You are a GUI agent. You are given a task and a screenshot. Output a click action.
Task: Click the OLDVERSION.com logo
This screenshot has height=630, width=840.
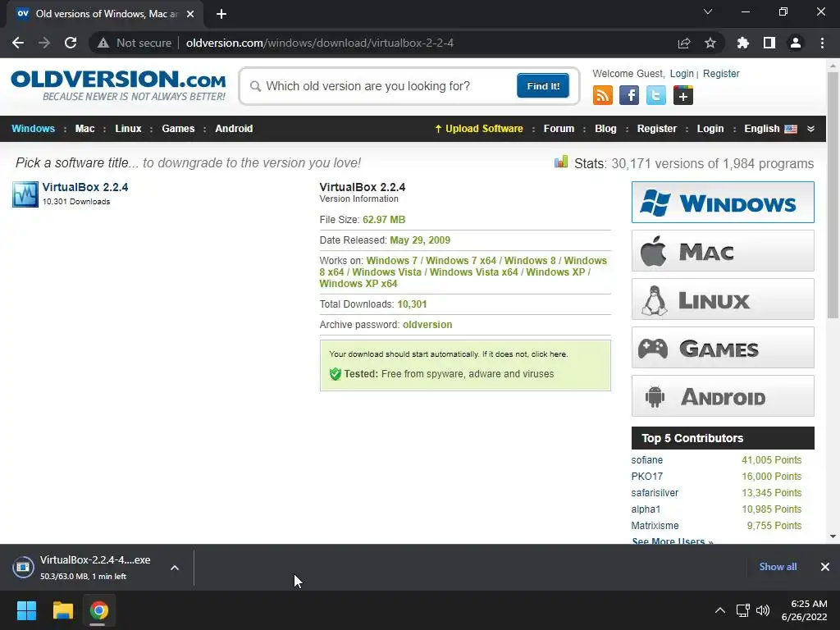coord(118,85)
